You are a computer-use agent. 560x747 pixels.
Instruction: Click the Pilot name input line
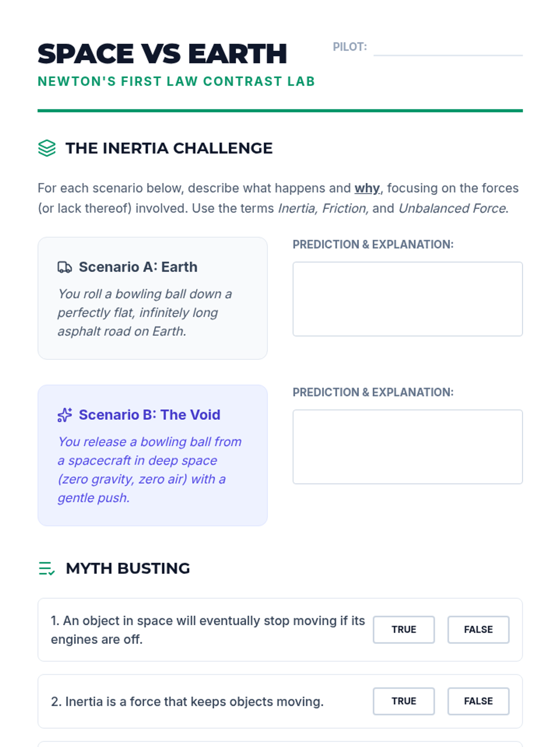click(448, 49)
